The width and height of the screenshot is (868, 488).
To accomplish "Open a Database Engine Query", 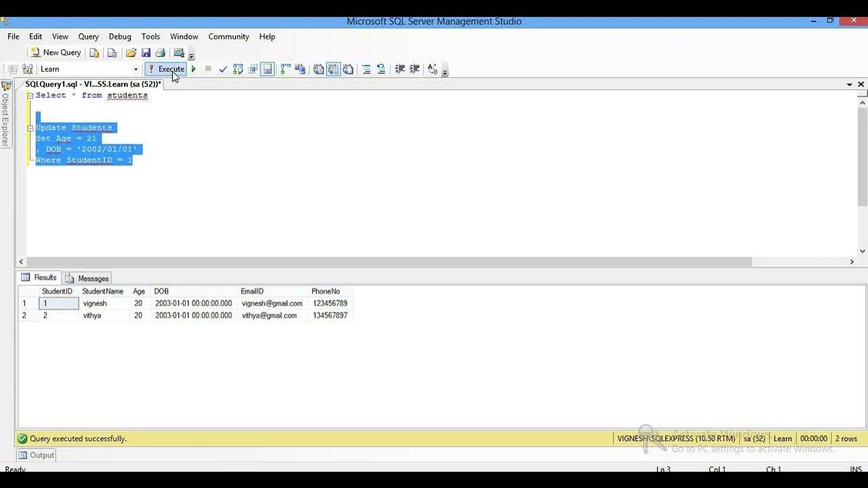I will point(94,52).
